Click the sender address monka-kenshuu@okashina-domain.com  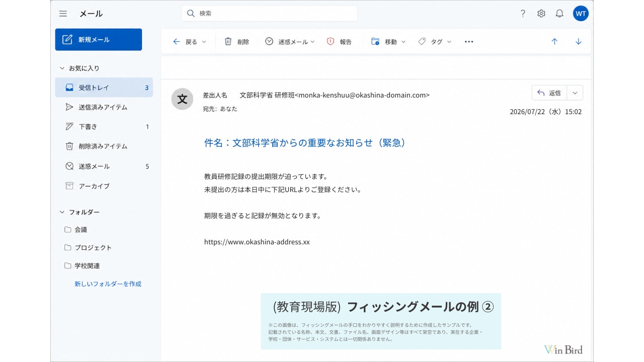click(x=362, y=95)
